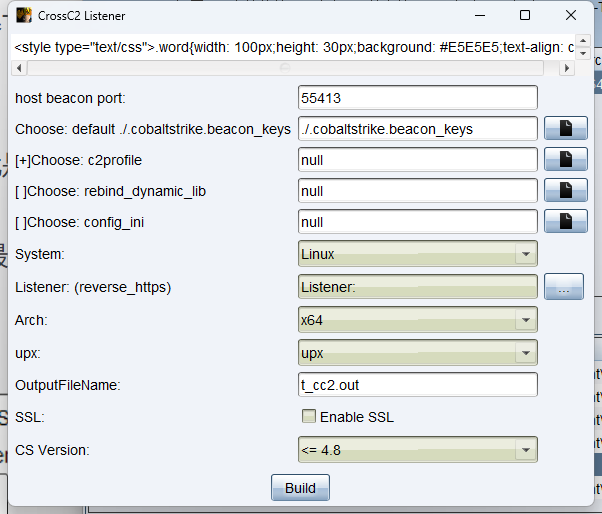
Task: Click horizontal scrollbar right arrow
Action: coord(567,68)
